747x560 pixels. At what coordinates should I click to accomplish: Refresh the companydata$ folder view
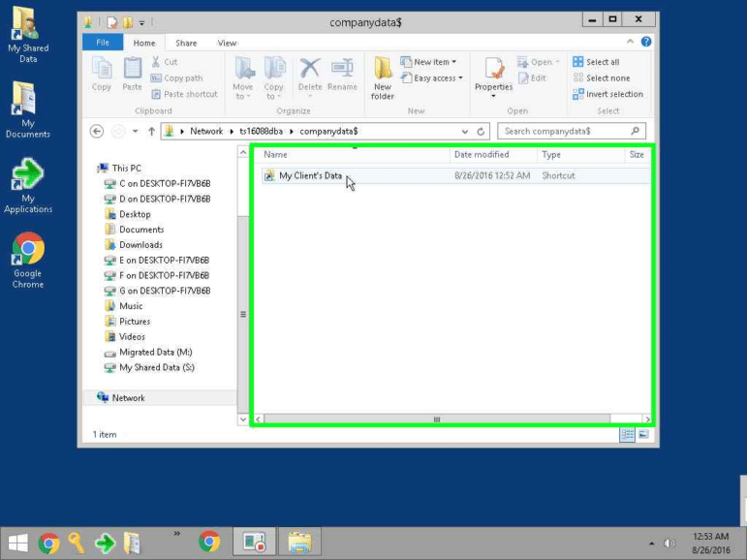tap(482, 131)
